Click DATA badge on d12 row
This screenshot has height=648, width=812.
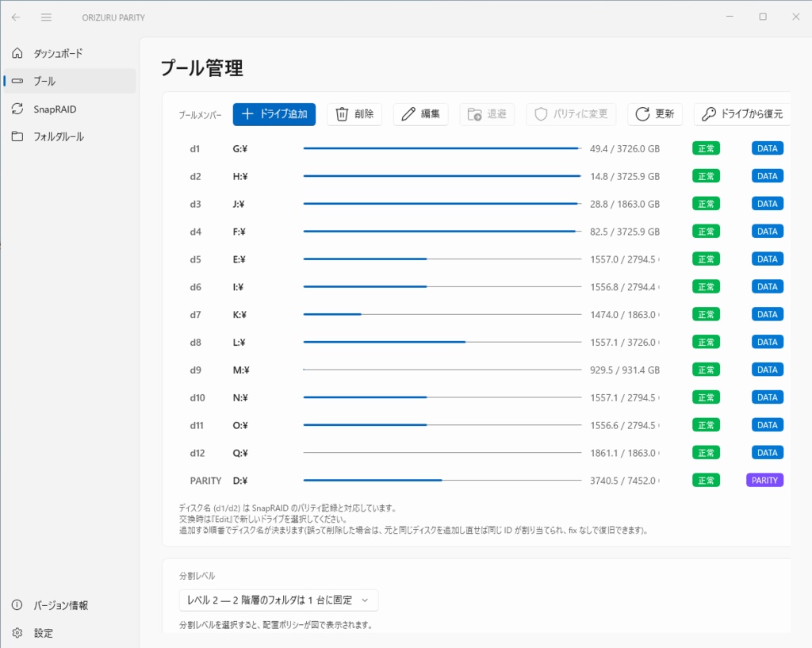pyautogui.click(x=767, y=453)
